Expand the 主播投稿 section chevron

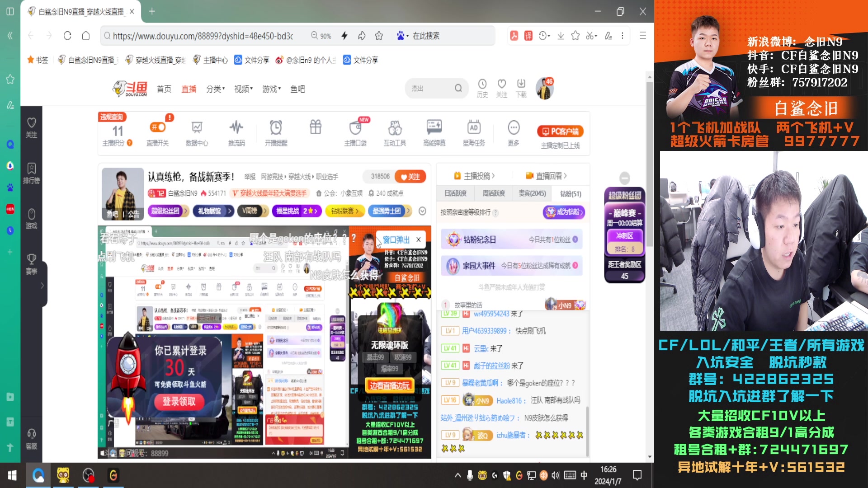[494, 175]
